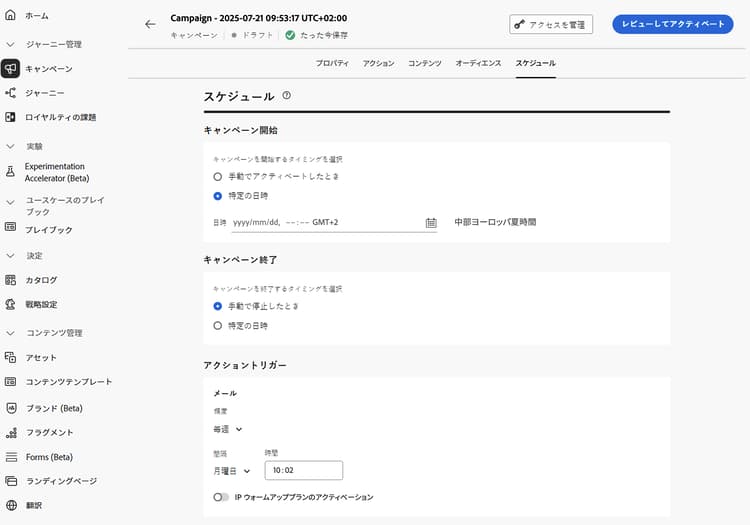Image resolution: width=750 pixels, height=525 pixels.
Task: Open the カタログ icon in sidebar
Action: (x=11, y=280)
